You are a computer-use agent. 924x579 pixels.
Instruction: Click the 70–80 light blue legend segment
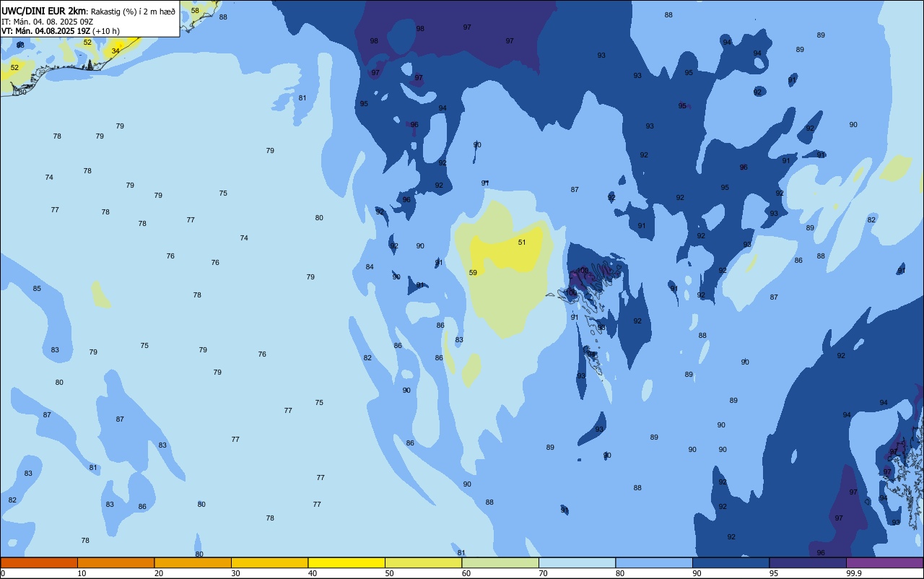click(577, 562)
